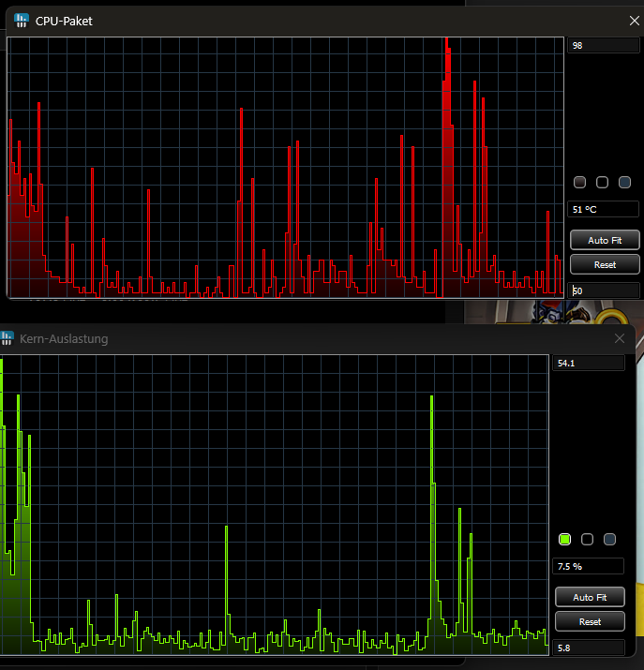Edit the minimum value field showing 50
The image size is (644, 670).
[x=603, y=290]
